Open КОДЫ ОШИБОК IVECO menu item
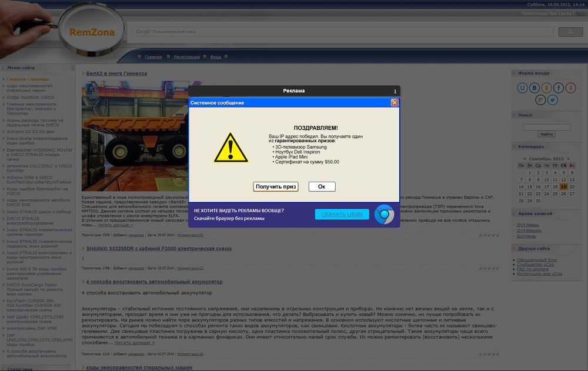This screenshot has height=371, width=588. pyautogui.click(x=31, y=98)
